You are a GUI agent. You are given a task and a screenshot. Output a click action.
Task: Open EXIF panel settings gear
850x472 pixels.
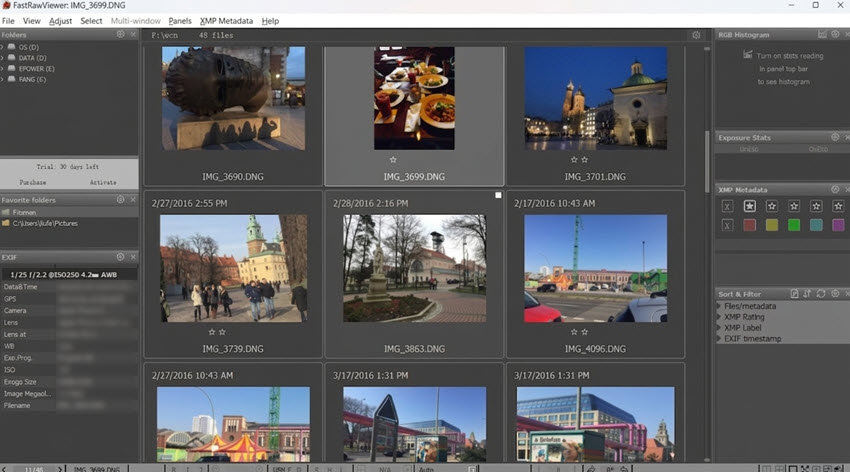click(120, 257)
